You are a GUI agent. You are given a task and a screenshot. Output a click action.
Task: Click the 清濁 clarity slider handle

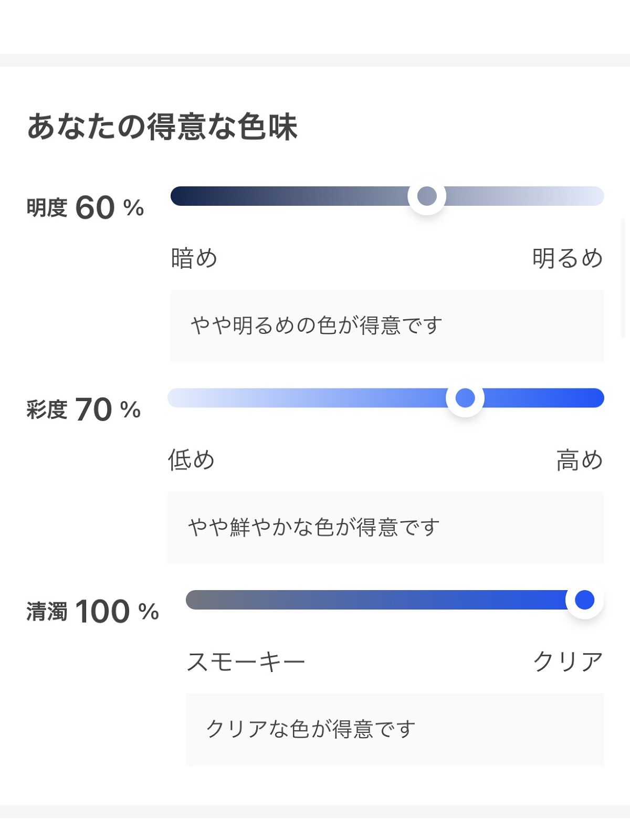pyautogui.click(x=584, y=600)
